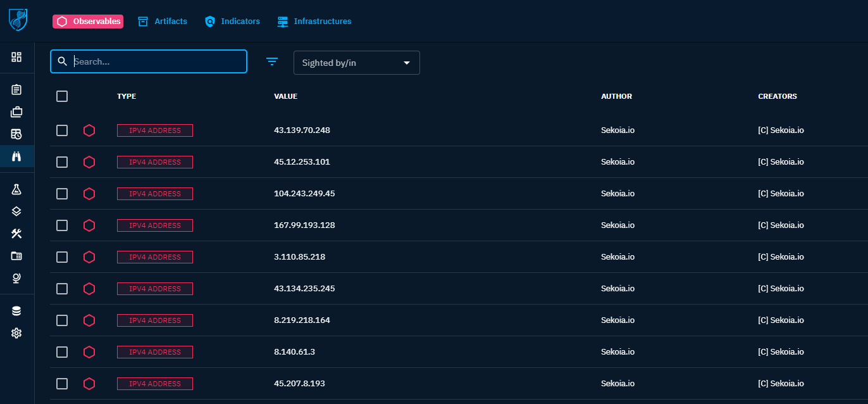Image resolution: width=868 pixels, height=404 pixels.
Task: Open the briefcase icon in sidebar
Action: pos(16,112)
